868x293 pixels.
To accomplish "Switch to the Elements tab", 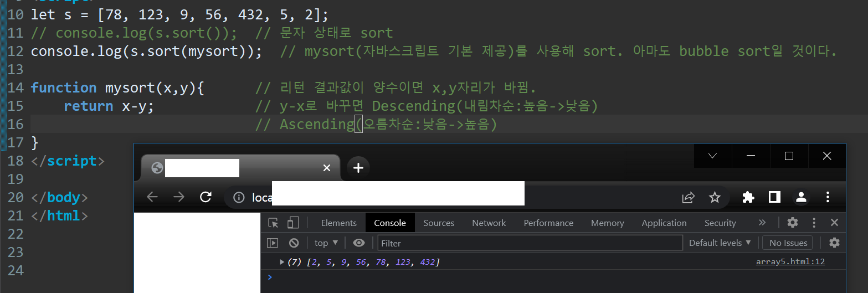I will 338,223.
